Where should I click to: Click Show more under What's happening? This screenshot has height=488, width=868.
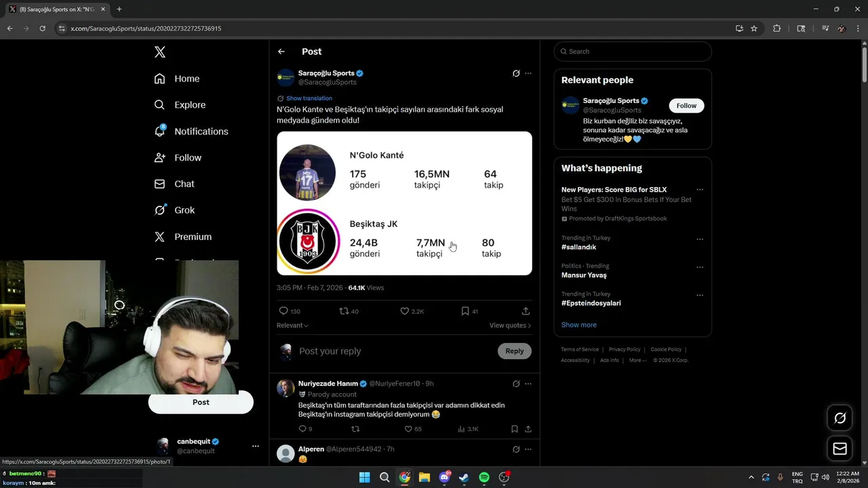[579, 325]
